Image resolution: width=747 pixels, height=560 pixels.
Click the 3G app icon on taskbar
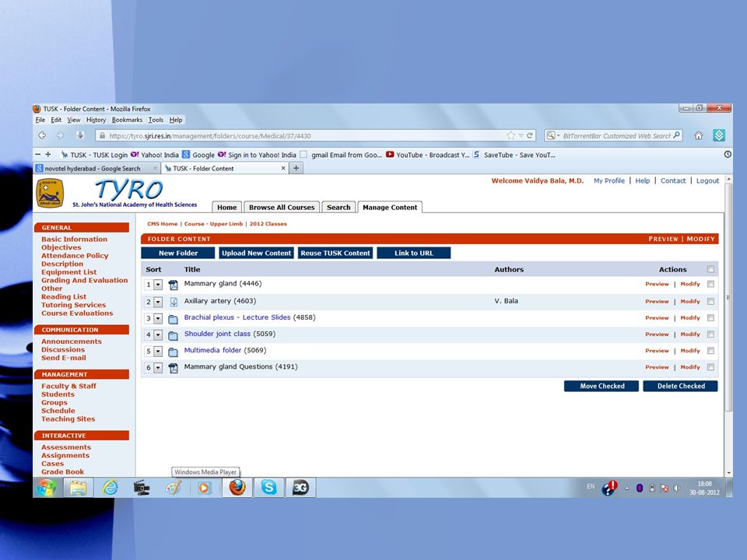pyautogui.click(x=300, y=488)
